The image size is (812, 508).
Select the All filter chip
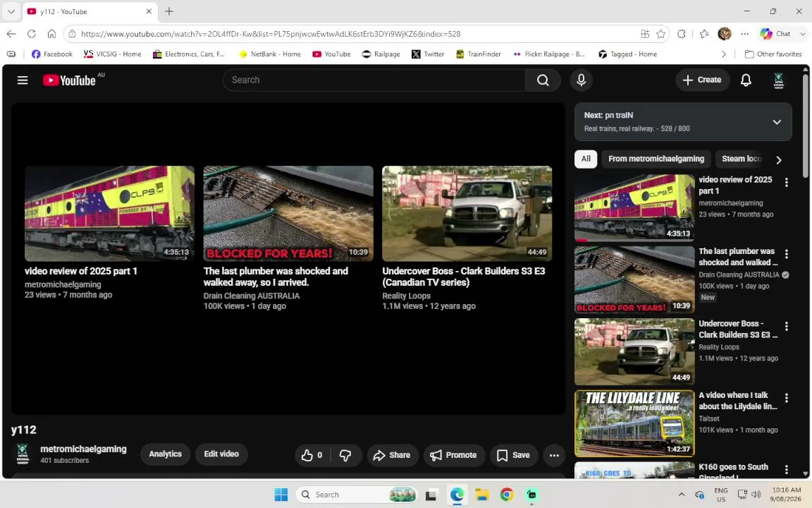pyautogui.click(x=586, y=159)
